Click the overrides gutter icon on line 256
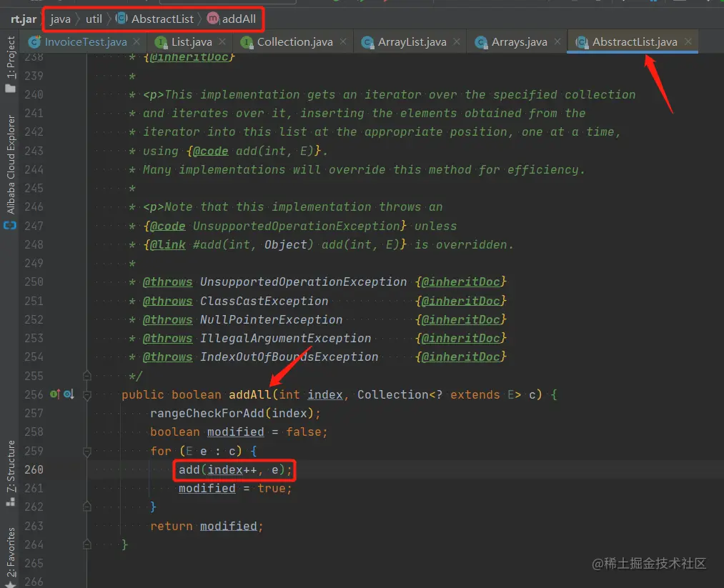This screenshot has width=724, height=588. [x=55, y=394]
